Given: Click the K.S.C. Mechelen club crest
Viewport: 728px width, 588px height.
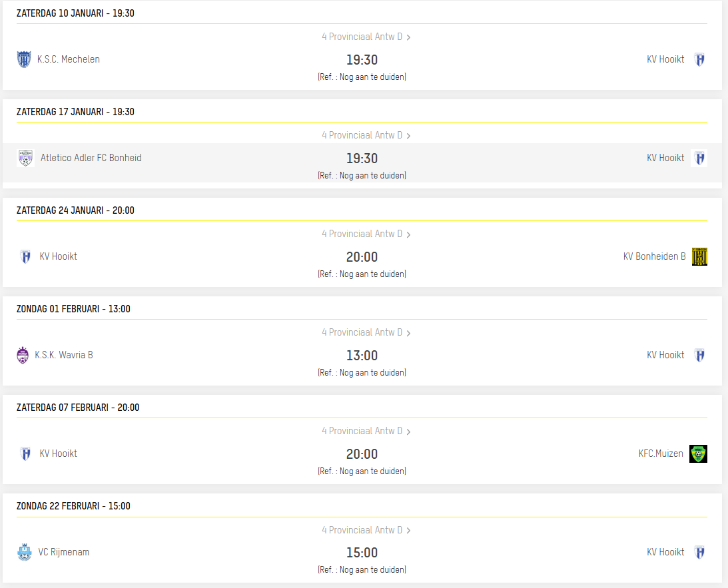Looking at the screenshot, I should coord(24,59).
